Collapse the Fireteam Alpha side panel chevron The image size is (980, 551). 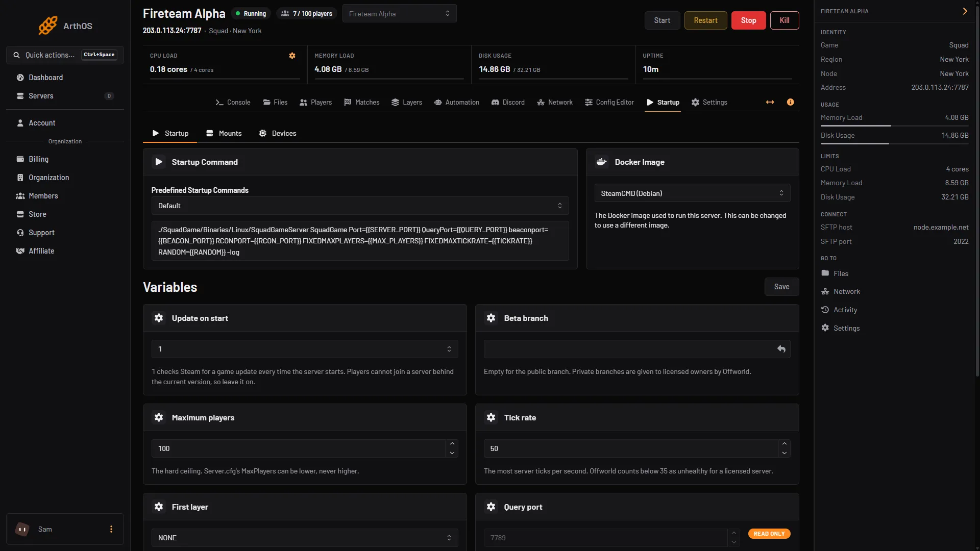(965, 11)
